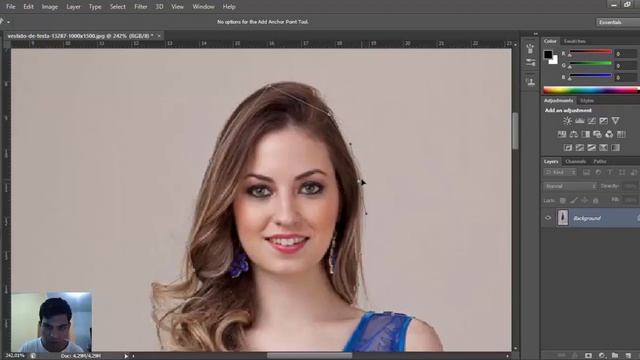
Task: Open the 3D menu
Action: coord(160,7)
